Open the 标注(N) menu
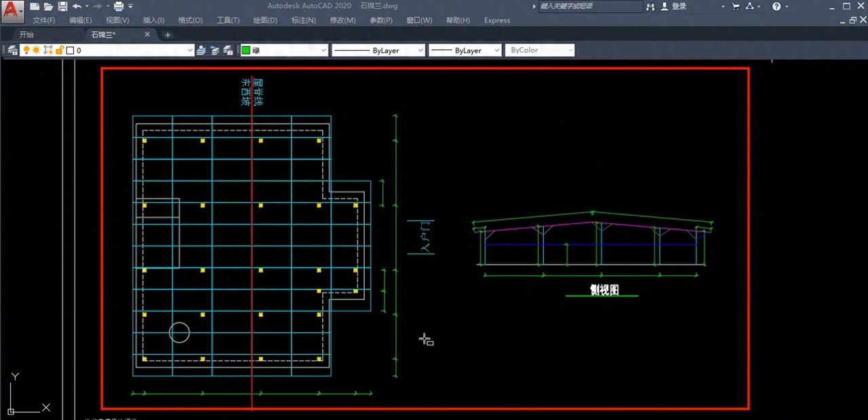Screen dimensions: 868x420 coord(303,20)
